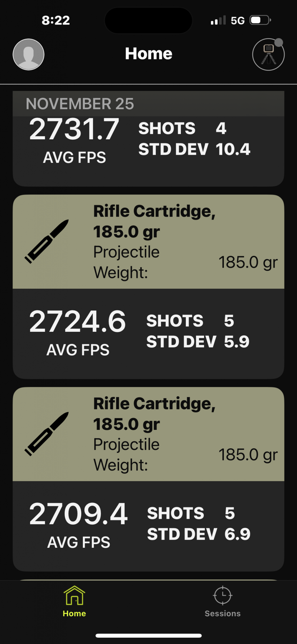Select the Home tab label
The width and height of the screenshot is (297, 644).
click(74, 613)
